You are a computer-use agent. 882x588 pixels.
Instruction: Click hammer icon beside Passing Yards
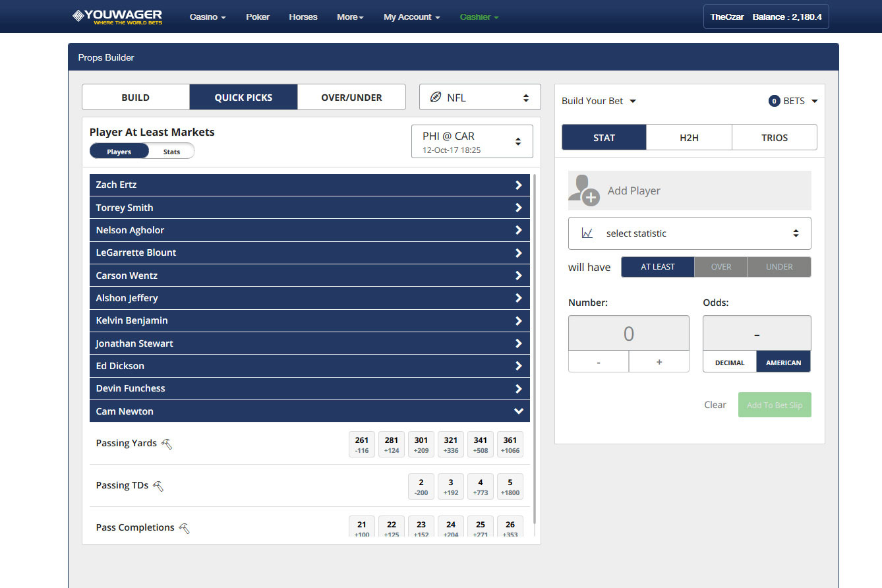(167, 444)
